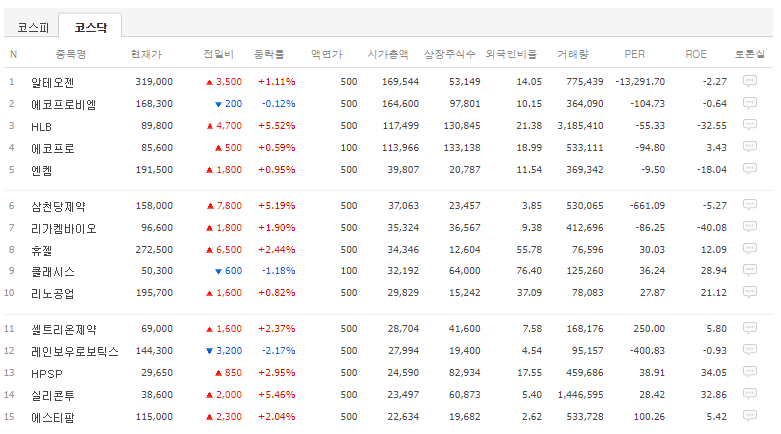781x434 pixels.
Task: View details of 엔켐
Action: point(41,170)
